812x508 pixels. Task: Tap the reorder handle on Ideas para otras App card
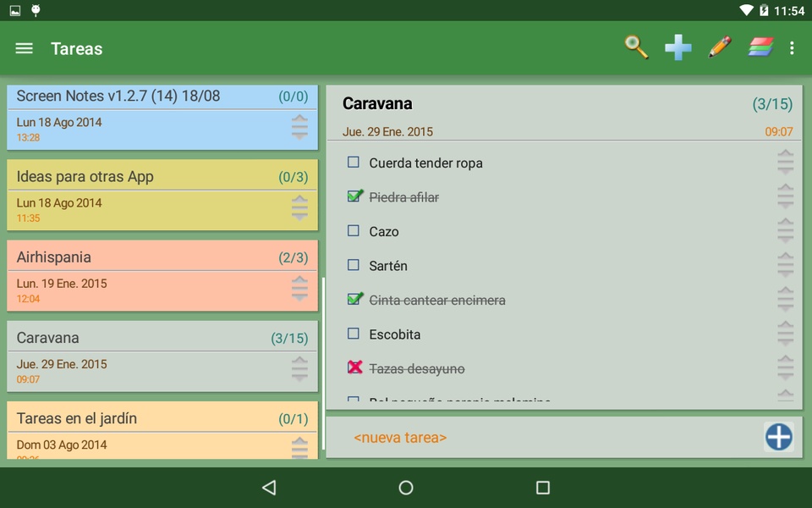coord(299,208)
